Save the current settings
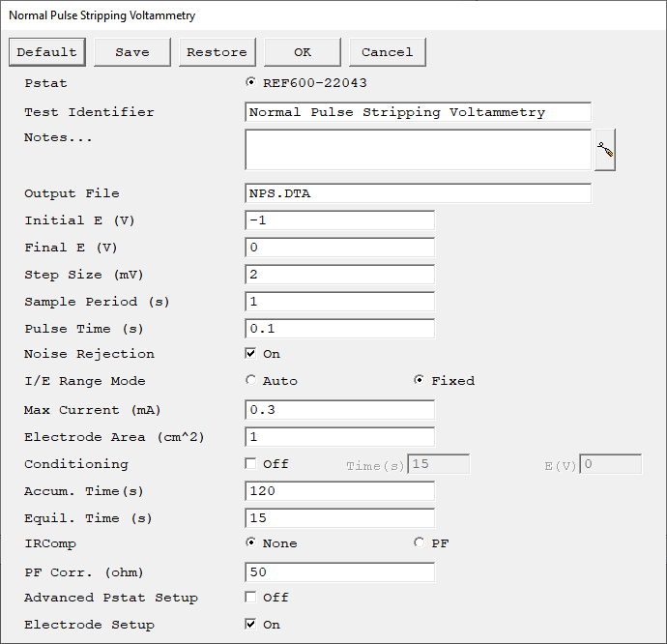The height and width of the screenshot is (644, 667). pyautogui.click(x=131, y=52)
